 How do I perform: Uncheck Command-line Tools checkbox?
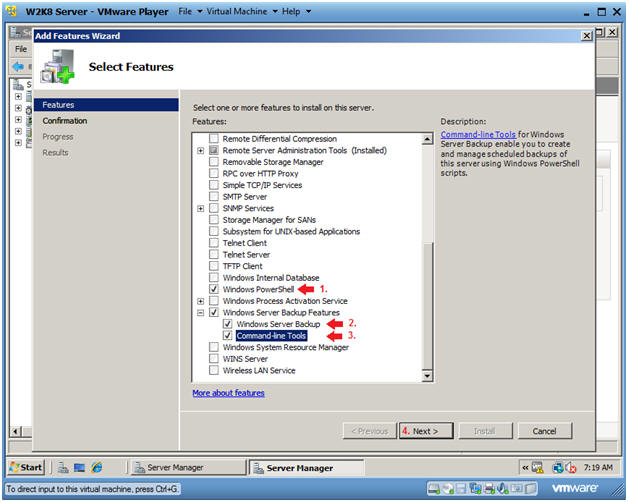[227, 335]
